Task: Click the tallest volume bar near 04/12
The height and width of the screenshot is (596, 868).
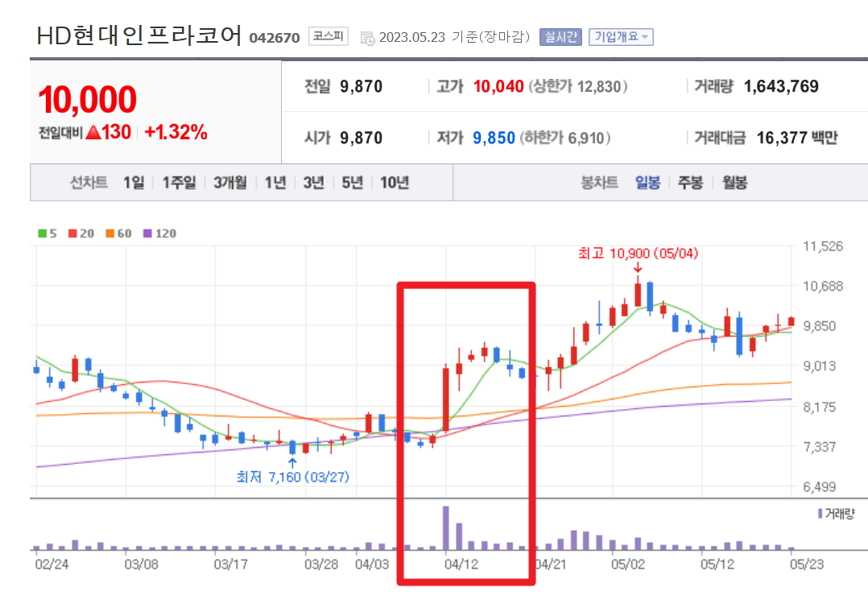Action: [x=445, y=528]
